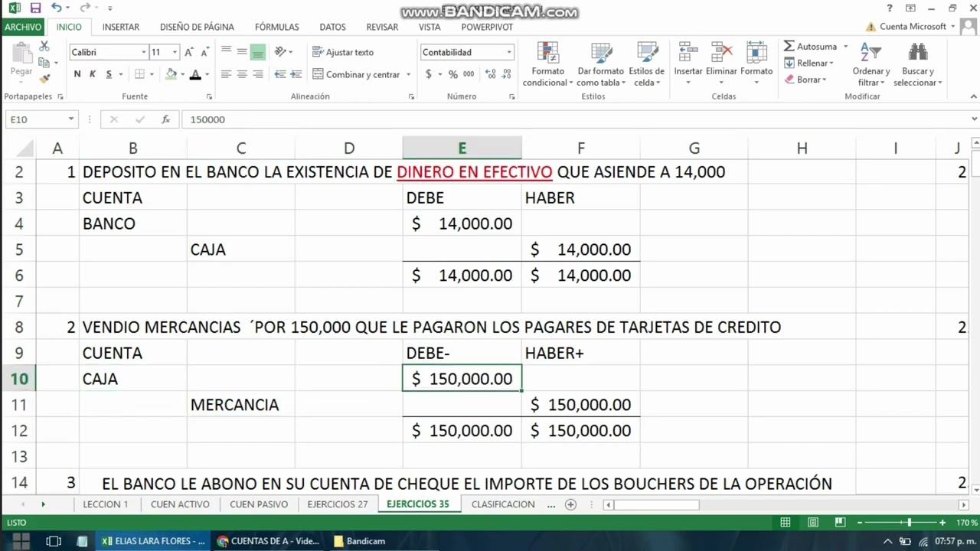Viewport: 980px width, 551px height.
Task: Click Autosuma sigma button
Action: pos(810,47)
